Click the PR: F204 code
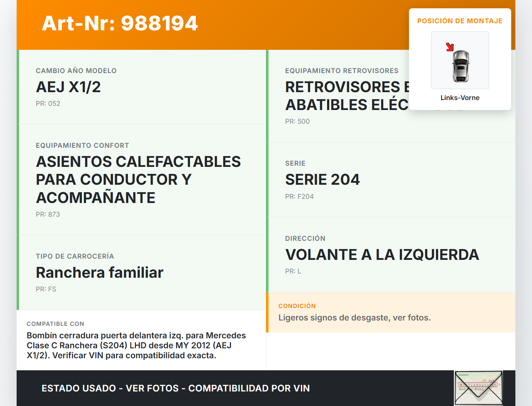The width and height of the screenshot is (532, 406). 299,196
